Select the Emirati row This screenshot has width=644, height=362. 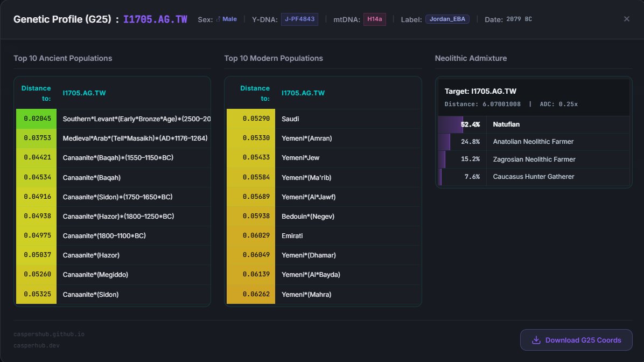pyautogui.click(x=324, y=236)
